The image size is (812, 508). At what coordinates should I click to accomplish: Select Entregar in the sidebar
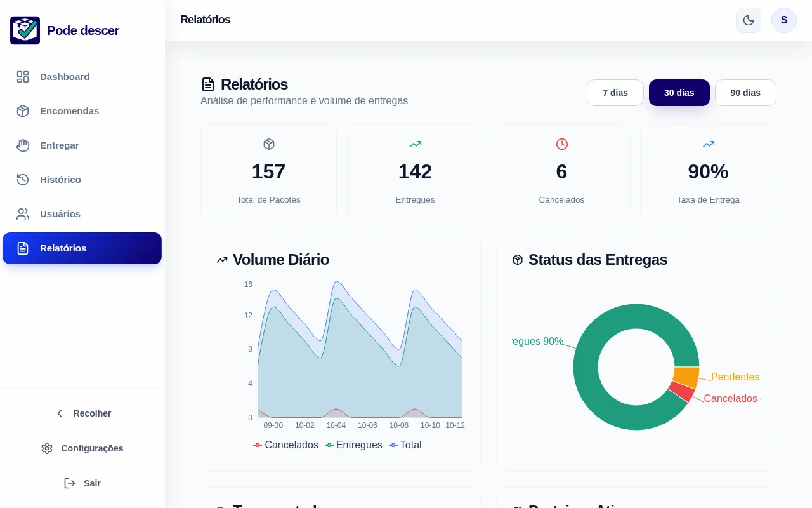click(82, 145)
